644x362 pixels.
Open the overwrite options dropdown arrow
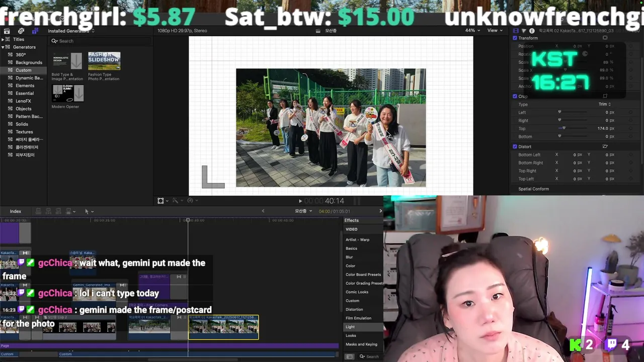pyautogui.click(x=74, y=211)
